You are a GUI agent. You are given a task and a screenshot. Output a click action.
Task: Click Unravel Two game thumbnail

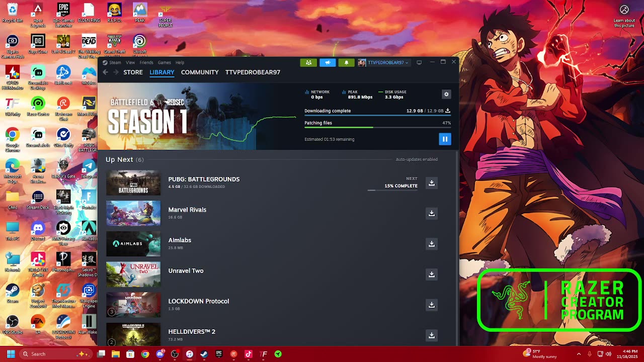133,274
